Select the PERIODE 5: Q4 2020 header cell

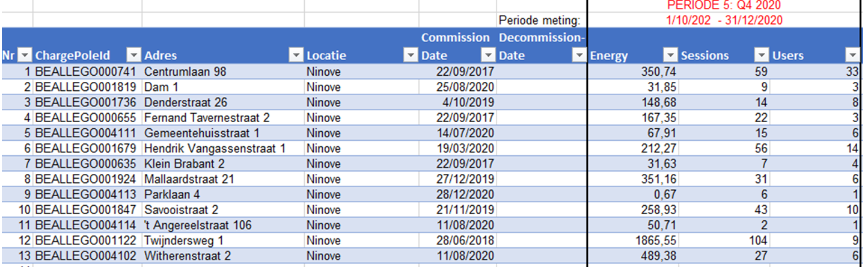pyautogui.click(x=724, y=5)
